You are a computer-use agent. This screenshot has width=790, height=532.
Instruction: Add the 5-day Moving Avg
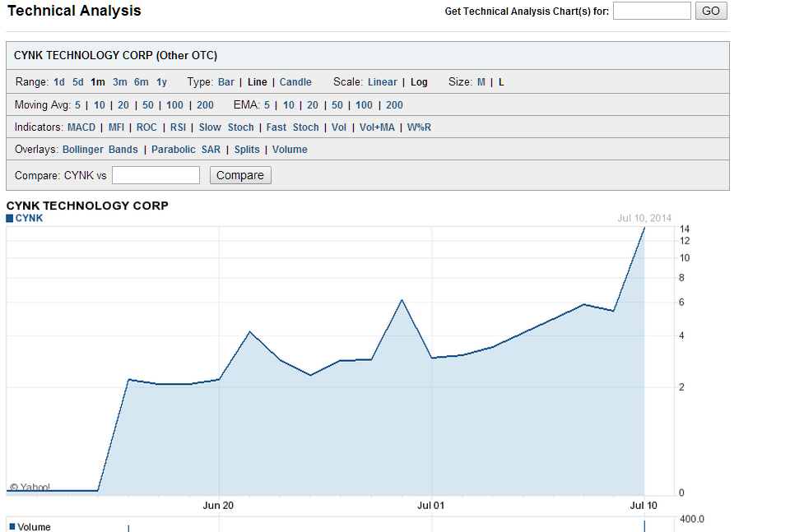click(x=77, y=105)
